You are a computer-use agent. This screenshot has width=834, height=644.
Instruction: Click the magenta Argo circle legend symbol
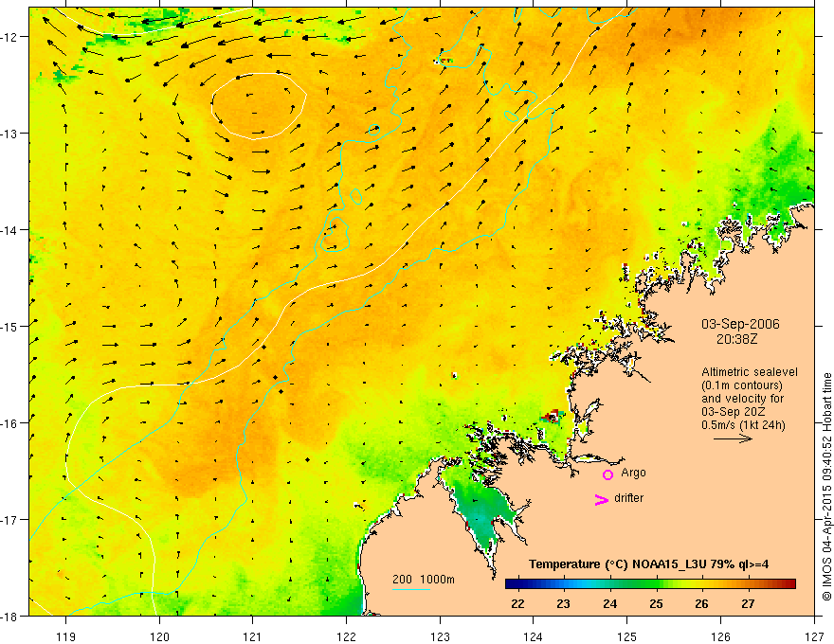[607, 474]
